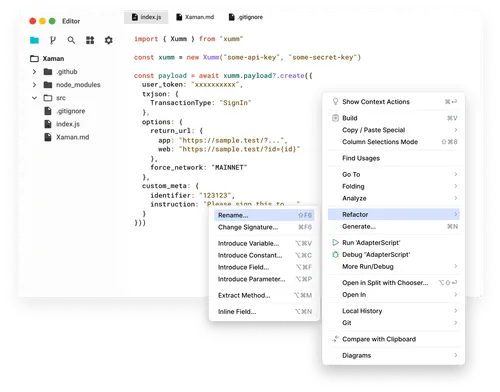Select Introduce Constant... entry
This screenshot has height=392, width=500.
[x=264, y=255]
